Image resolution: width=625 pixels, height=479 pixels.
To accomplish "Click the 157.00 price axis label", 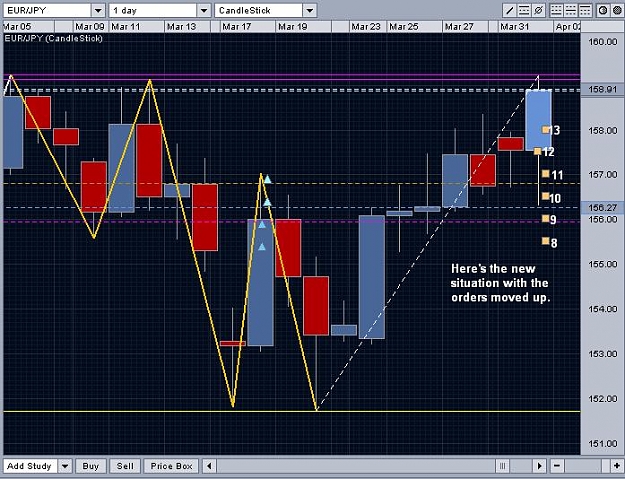I will click(603, 175).
